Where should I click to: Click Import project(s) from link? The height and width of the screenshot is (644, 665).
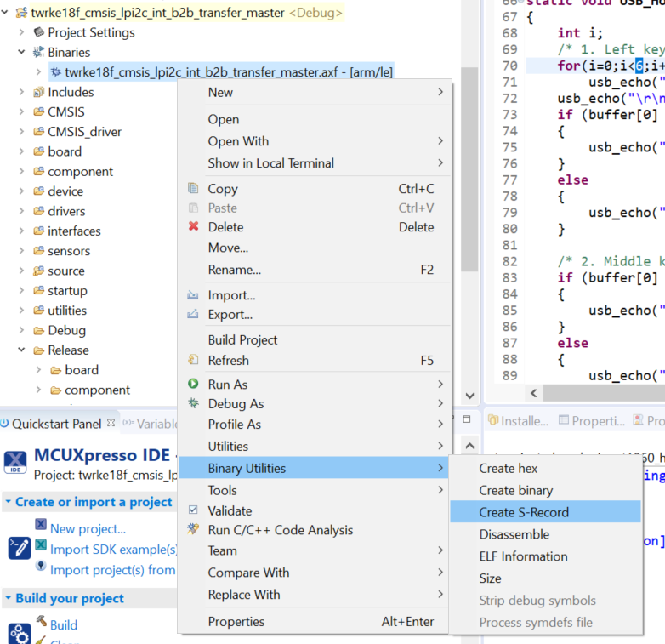[112, 569]
